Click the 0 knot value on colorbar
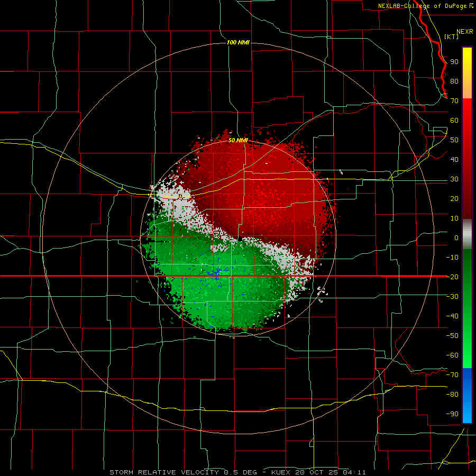Viewport: 476px width, 476px height. point(456,238)
